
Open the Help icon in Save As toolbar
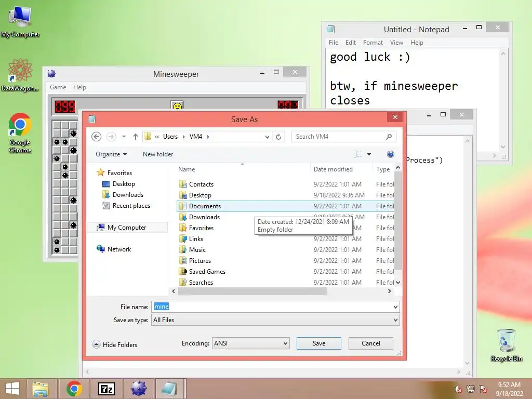[391, 154]
